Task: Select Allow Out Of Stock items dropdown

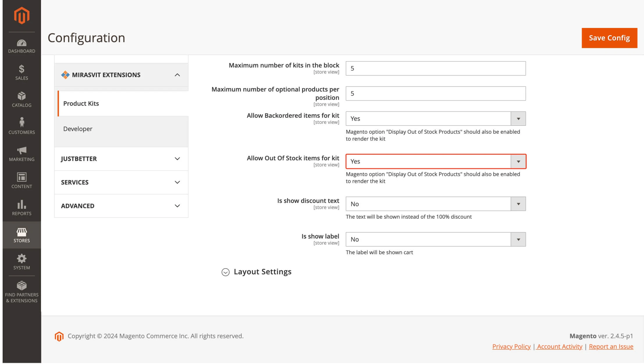Action: 436,161
